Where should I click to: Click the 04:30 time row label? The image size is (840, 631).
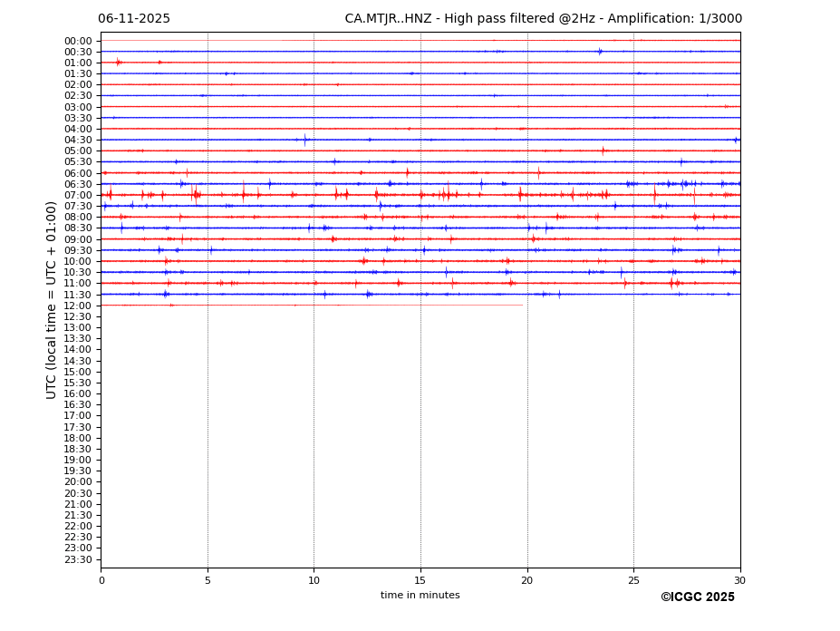[x=78, y=140]
